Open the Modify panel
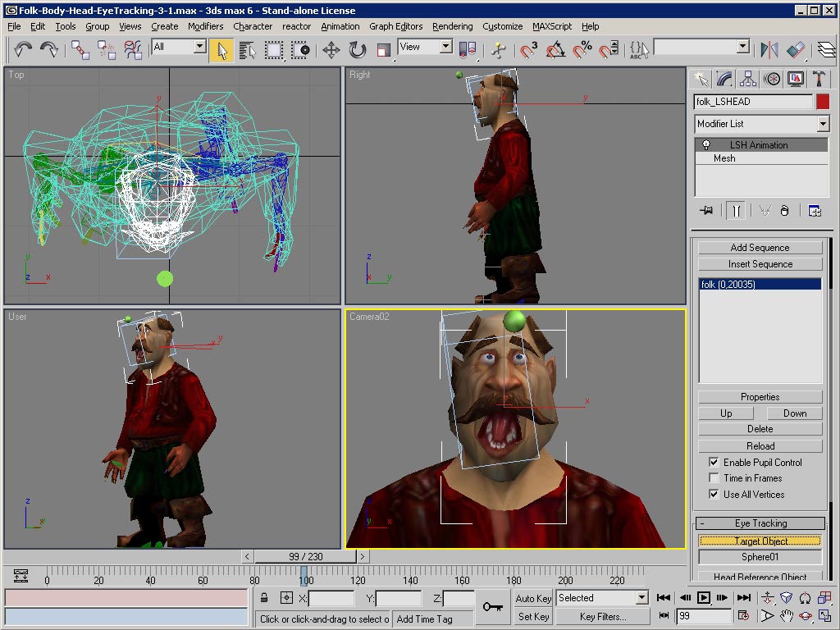This screenshot has height=630, width=840. pos(723,79)
